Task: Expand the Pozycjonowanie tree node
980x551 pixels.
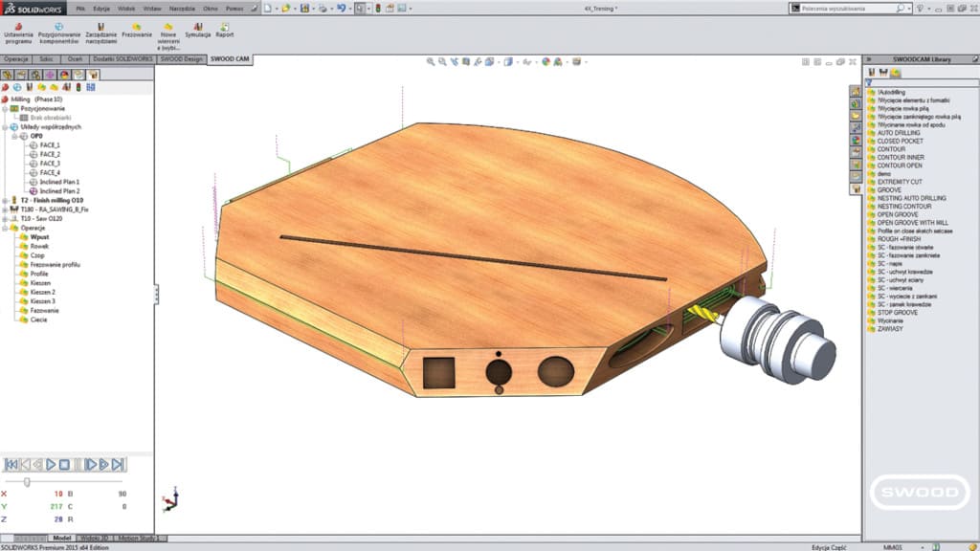Action: pyautogui.click(x=5, y=108)
